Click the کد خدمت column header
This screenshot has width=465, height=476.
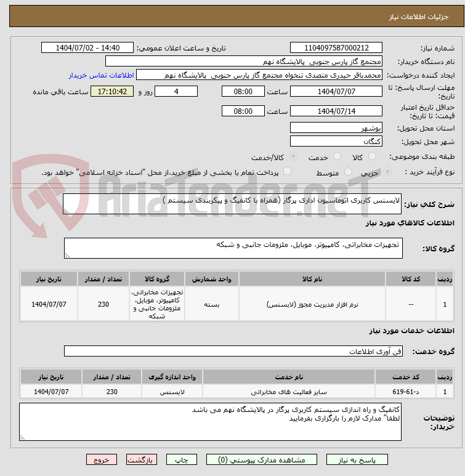click(405, 377)
